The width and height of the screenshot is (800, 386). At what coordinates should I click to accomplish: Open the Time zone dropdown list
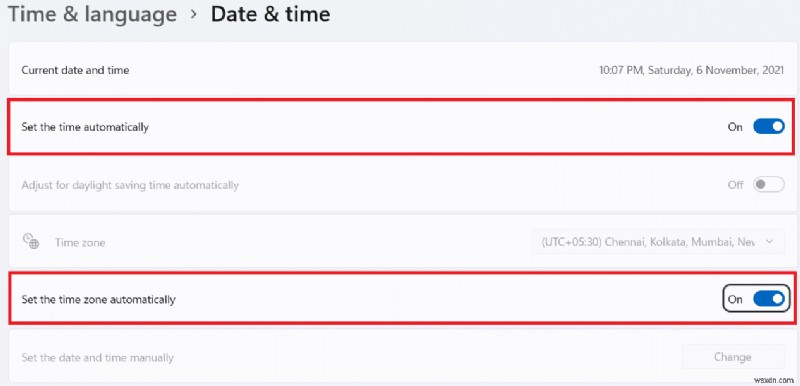point(658,242)
